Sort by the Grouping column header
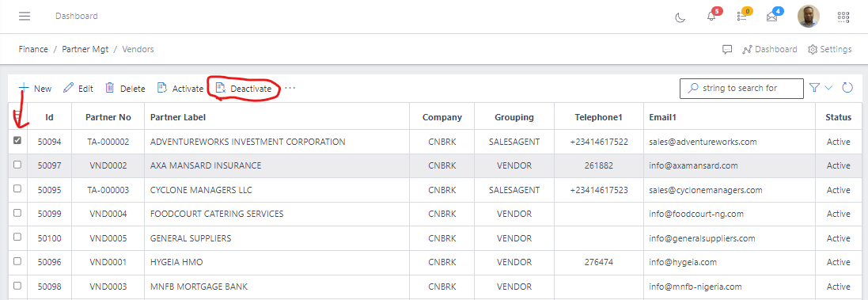This screenshot has height=300, width=868. [x=515, y=117]
